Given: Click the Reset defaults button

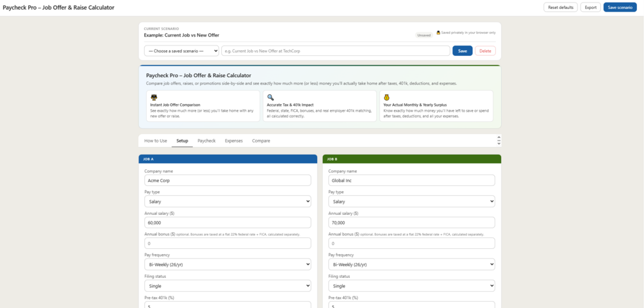Looking at the screenshot, I should coord(561,8).
